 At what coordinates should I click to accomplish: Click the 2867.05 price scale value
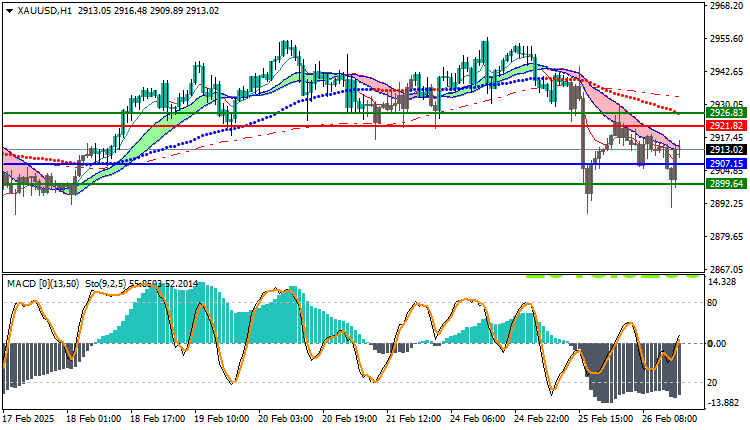click(x=726, y=270)
